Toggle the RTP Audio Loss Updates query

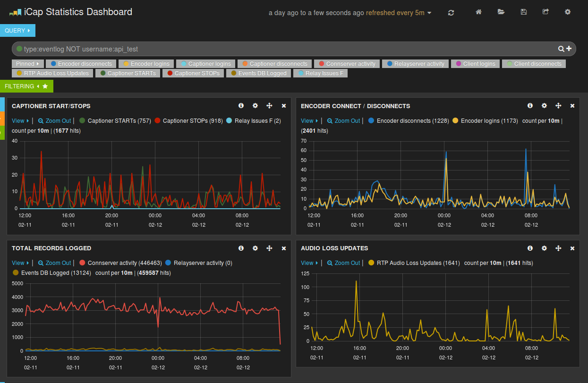52,73
